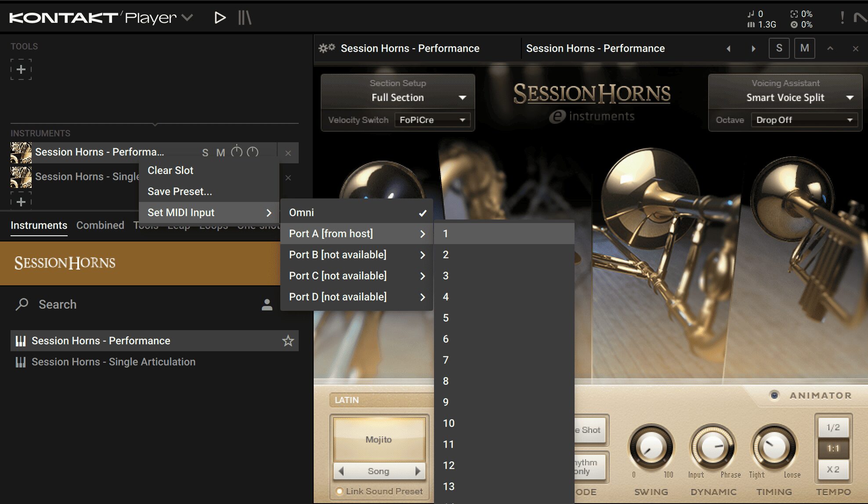Expand Port C not available submenu
This screenshot has width=868, height=504.
coord(357,276)
